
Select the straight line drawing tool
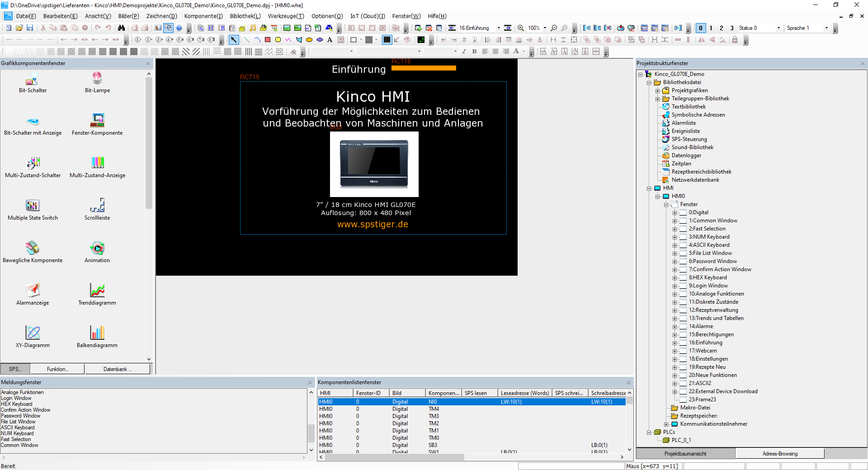click(247, 40)
